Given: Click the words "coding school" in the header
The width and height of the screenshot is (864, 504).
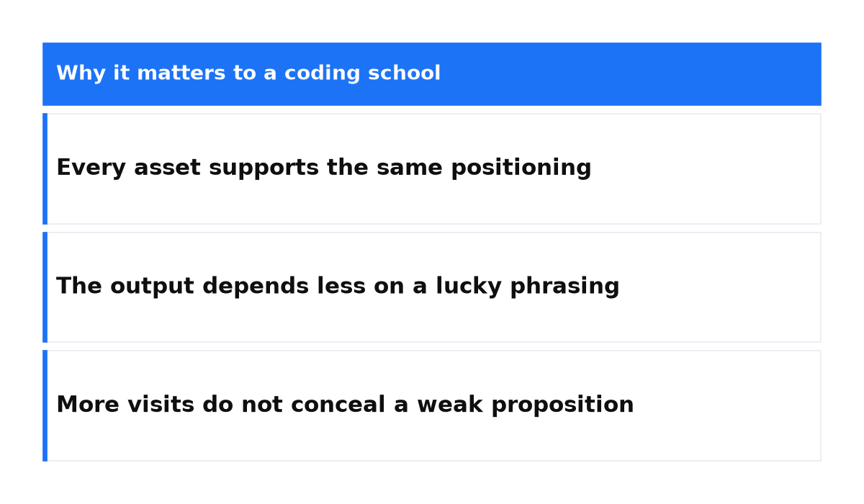Looking at the screenshot, I should click(362, 73).
